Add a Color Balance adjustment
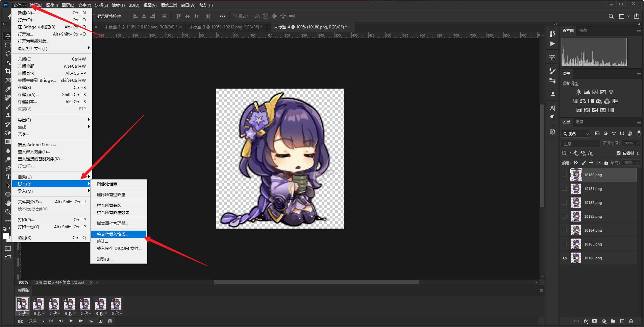This screenshot has width=644, height=327. click(x=583, y=101)
